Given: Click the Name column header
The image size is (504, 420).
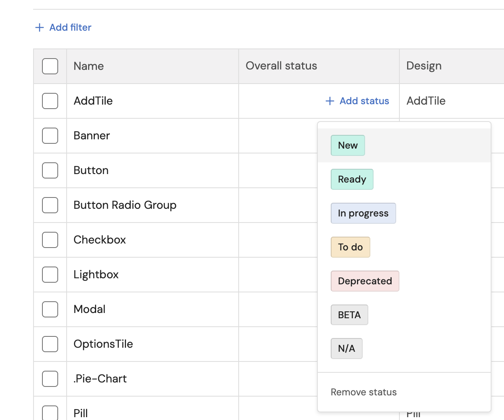Looking at the screenshot, I should pos(88,66).
